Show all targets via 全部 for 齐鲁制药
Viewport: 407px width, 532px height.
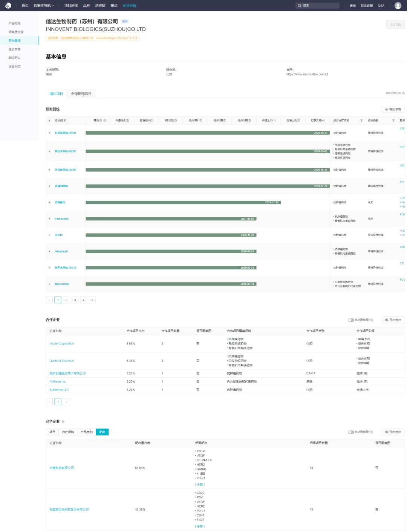coord(200,485)
